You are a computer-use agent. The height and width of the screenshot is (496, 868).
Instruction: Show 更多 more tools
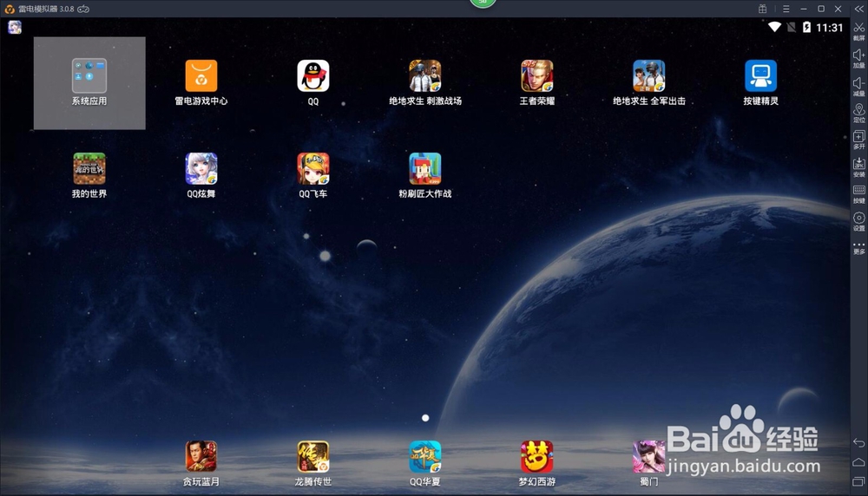click(858, 247)
